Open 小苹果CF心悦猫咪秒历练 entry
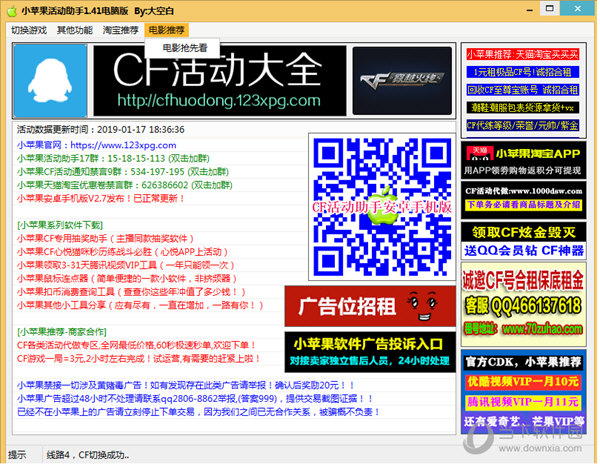The width and height of the screenshot is (600, 470). coord(122,252)
